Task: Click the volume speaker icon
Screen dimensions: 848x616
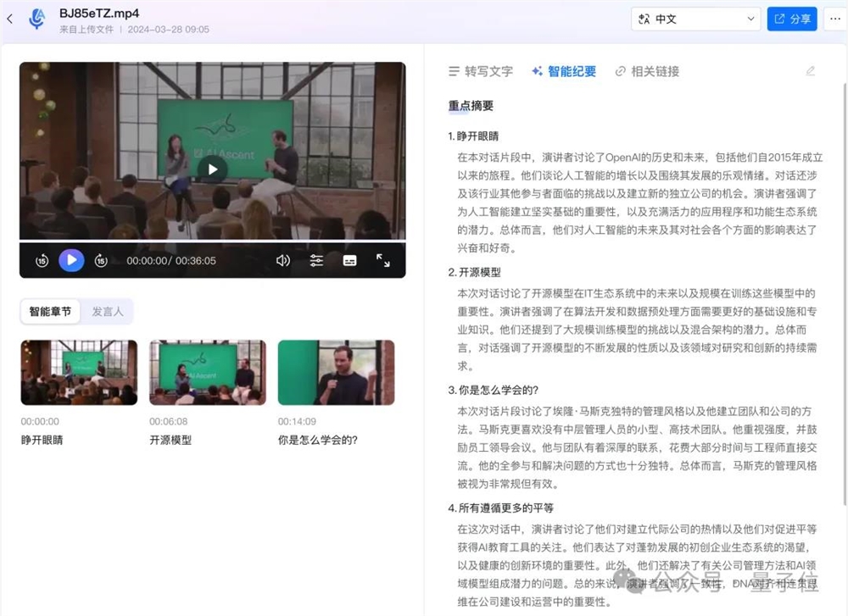Action: pos(282,260)
